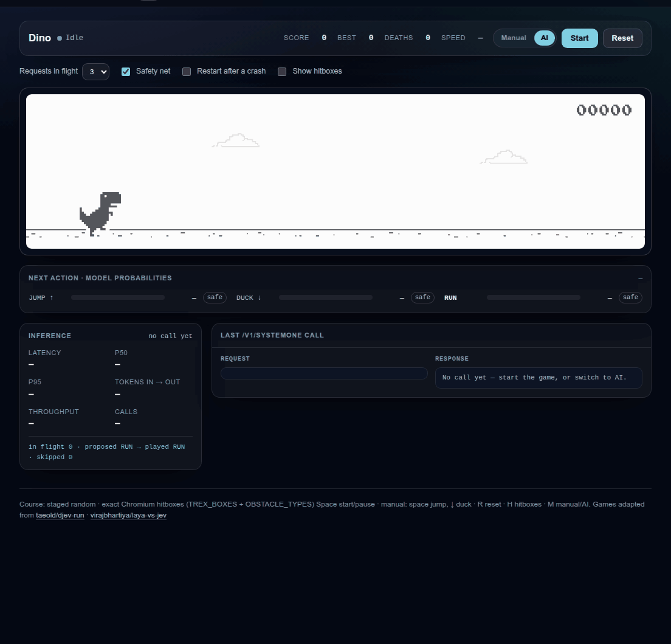
Task: Click the DUCK probability bar
Action: (326, 297)
